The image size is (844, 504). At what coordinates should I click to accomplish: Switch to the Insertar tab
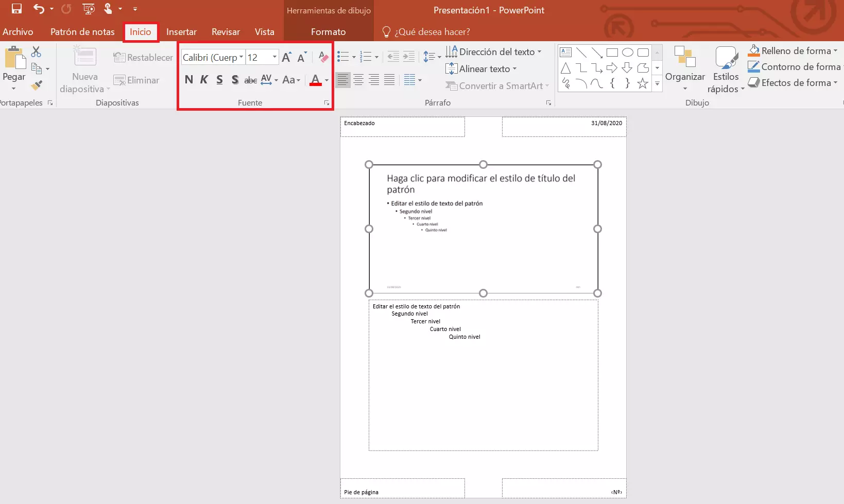(x=181, y=32)
